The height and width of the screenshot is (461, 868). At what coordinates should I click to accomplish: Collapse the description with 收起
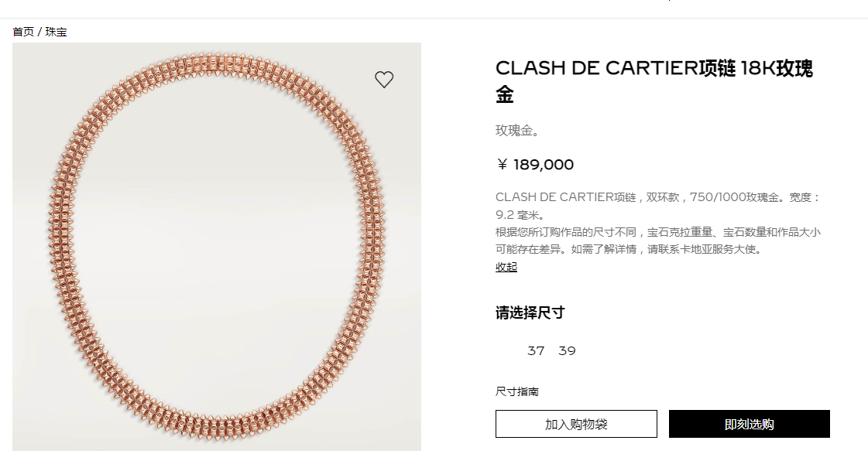pos(506,267)
